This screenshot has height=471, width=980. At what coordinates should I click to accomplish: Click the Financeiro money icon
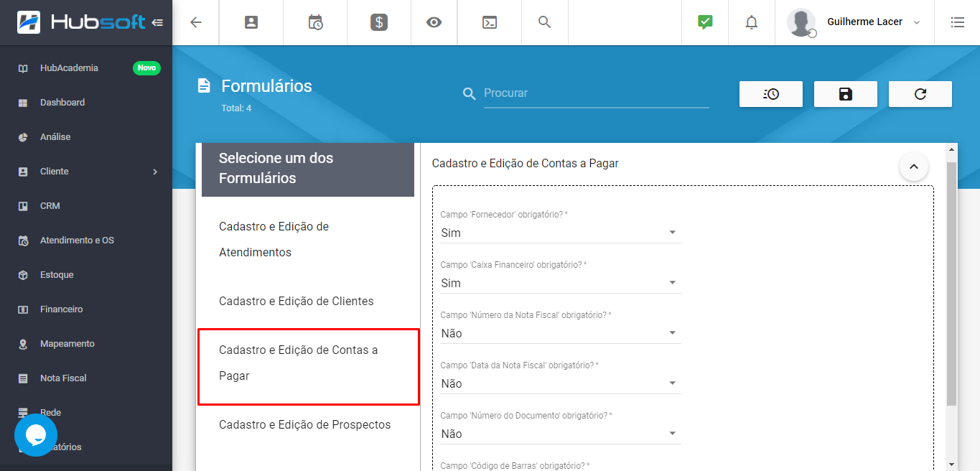pos(23,309)
